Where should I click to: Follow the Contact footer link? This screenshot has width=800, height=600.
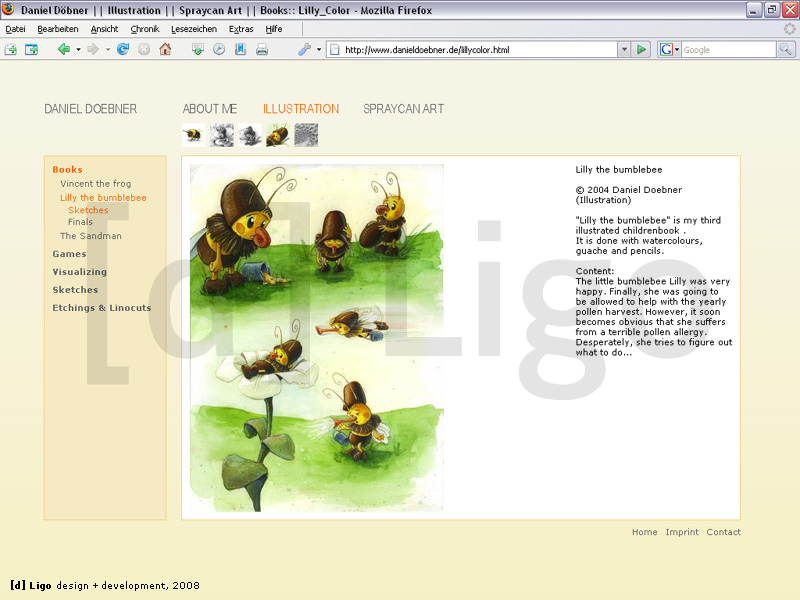(x=723, y=532)
